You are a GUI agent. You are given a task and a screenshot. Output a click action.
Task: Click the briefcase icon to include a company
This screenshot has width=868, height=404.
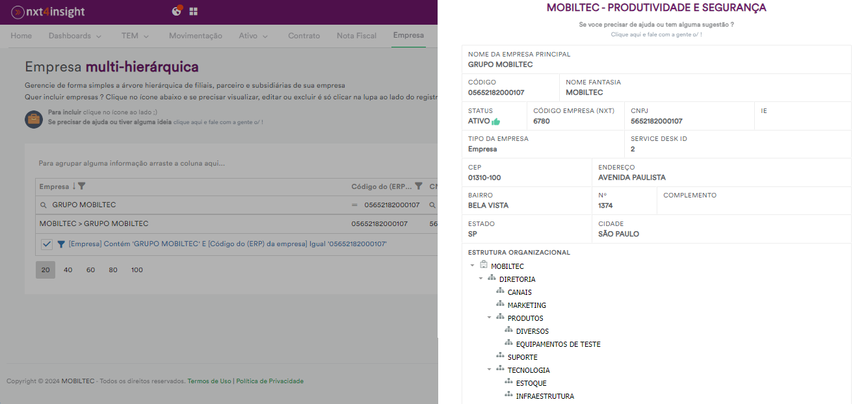pos(34,119)
